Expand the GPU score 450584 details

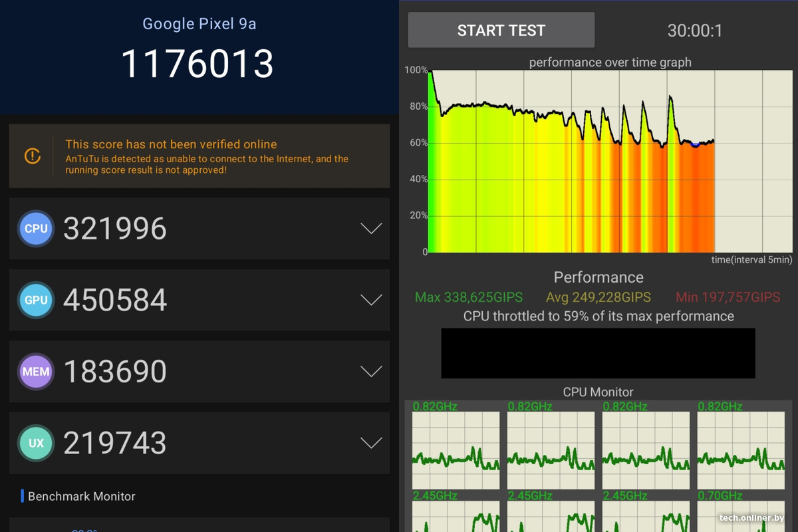pos(371,300)
